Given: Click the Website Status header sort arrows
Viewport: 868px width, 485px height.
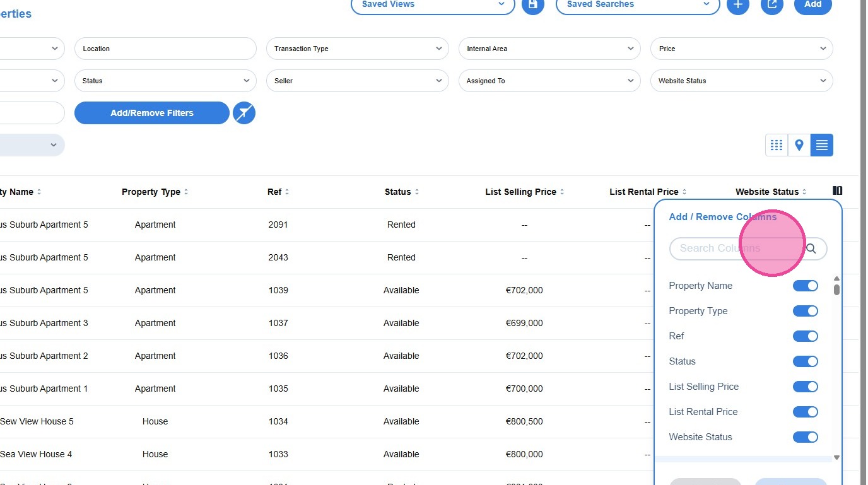Looking at the screenshot, I should click(804, 192).
